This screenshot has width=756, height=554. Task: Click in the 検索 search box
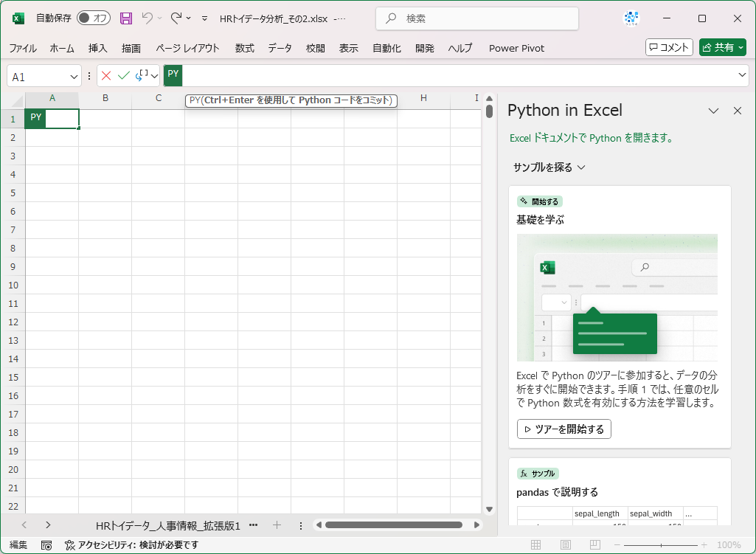click(x=477, y=18)
